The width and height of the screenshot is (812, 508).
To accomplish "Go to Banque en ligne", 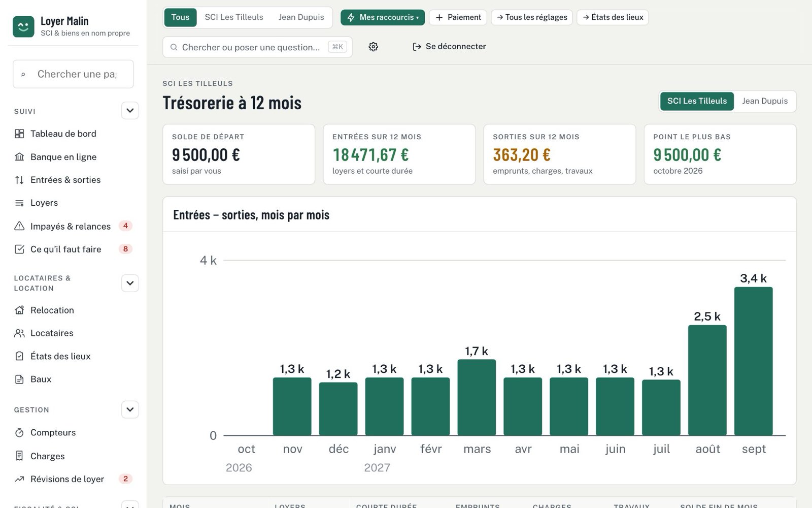I will point(73,157).
